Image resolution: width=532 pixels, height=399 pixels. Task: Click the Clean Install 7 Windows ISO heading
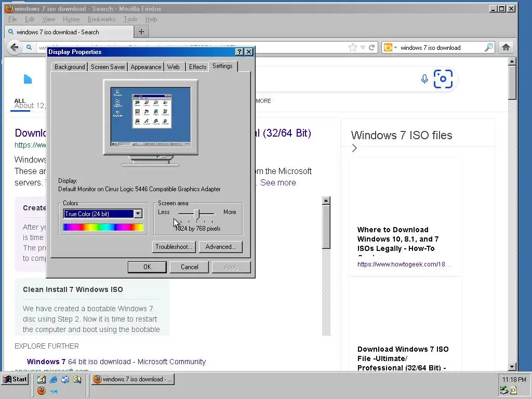[73, 289]
